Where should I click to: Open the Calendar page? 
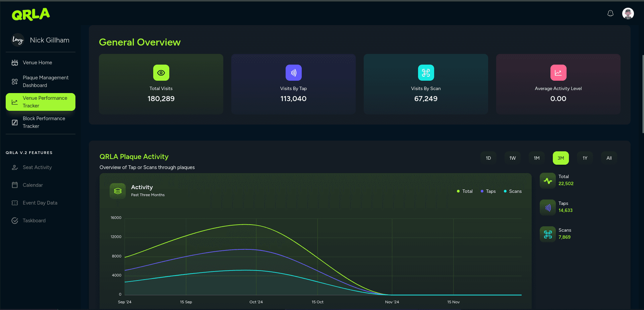pyautogui.click(x=41, y=185)
